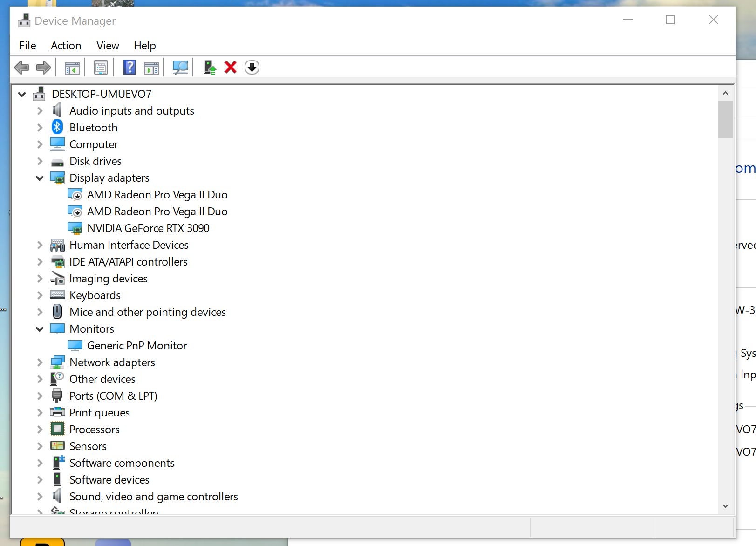Expand the Ports (COM & LPT) category
Screen dimensions: 756x546
pos(40,396)
